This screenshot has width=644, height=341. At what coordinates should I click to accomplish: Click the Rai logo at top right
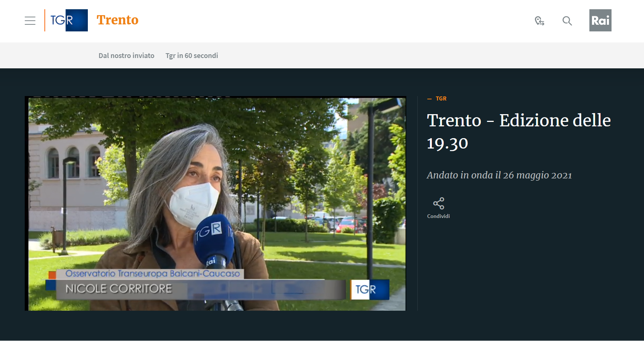(600, 20)
